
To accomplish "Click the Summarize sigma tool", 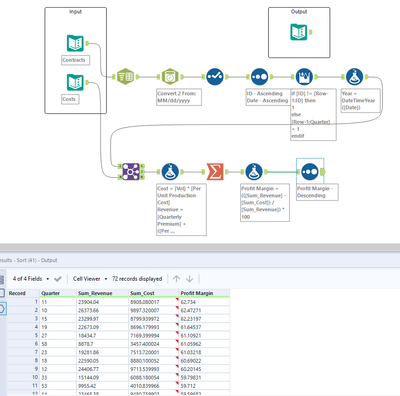I will tap(215, 172).
